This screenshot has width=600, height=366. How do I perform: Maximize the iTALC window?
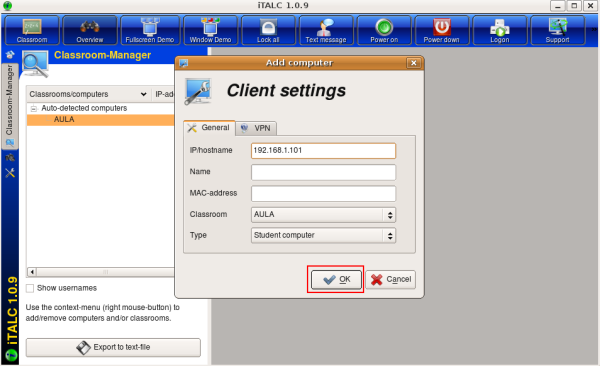tap(574, 6)
